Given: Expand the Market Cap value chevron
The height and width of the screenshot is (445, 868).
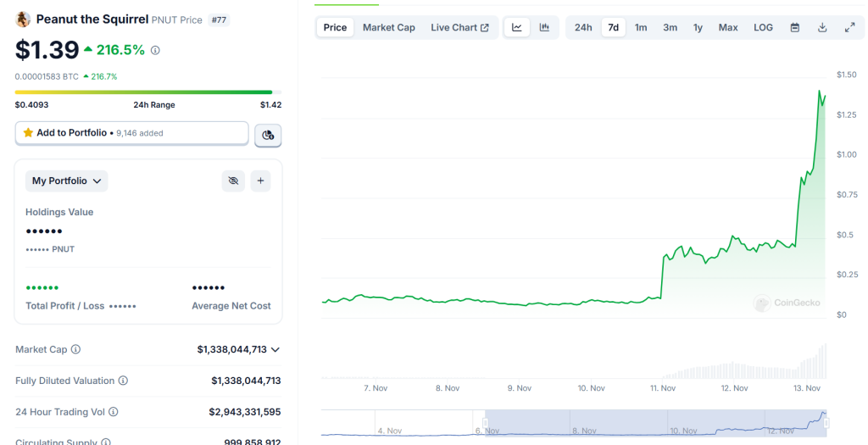Looking at the screenshot, I should click(x=275, y=350).
